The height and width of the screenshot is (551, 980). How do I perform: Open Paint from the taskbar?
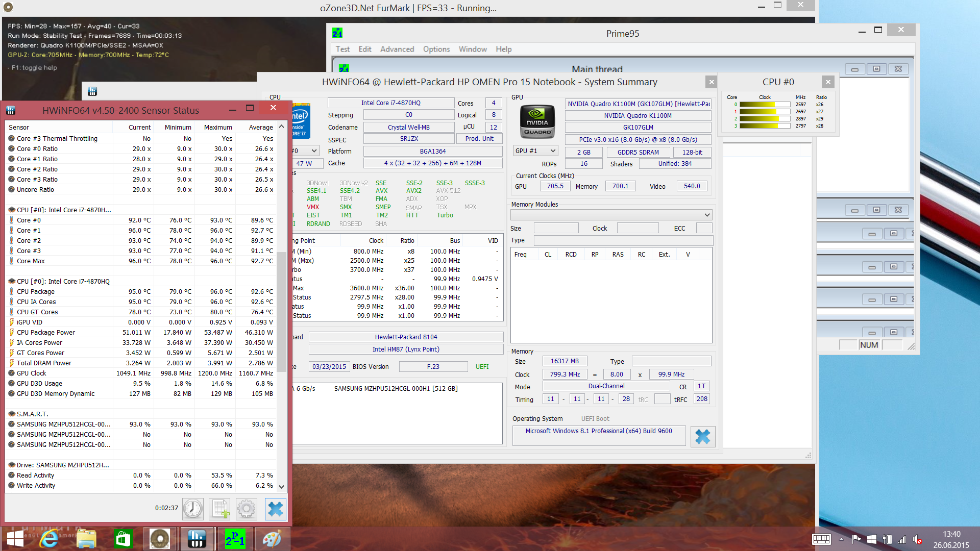(272, 539)
